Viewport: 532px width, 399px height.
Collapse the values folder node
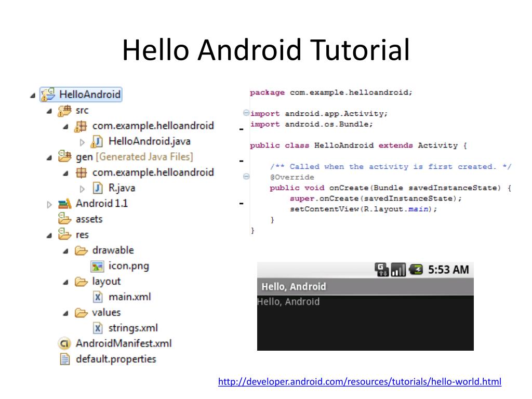click(x=66, y=313)
